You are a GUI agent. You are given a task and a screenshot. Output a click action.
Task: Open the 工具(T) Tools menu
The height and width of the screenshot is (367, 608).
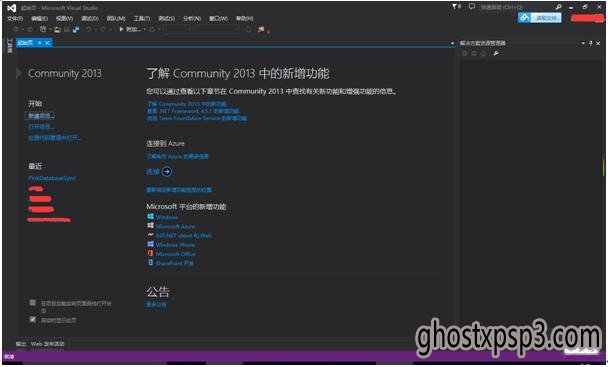142,19
